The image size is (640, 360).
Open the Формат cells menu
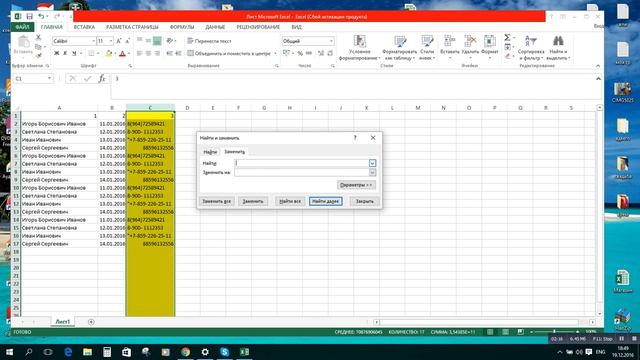(x=490, y=47)
